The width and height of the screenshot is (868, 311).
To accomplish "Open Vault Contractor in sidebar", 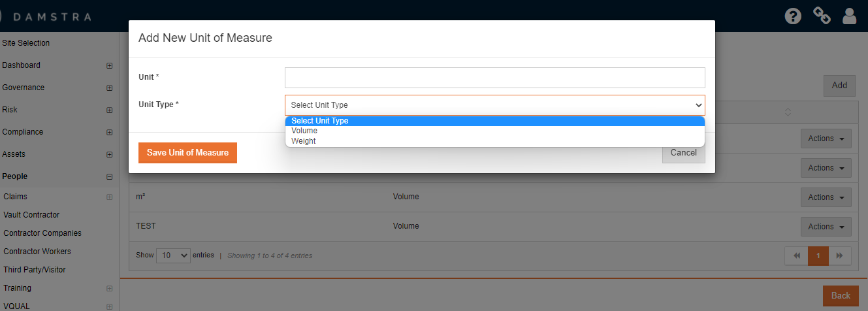I will [x=31, y=215].
